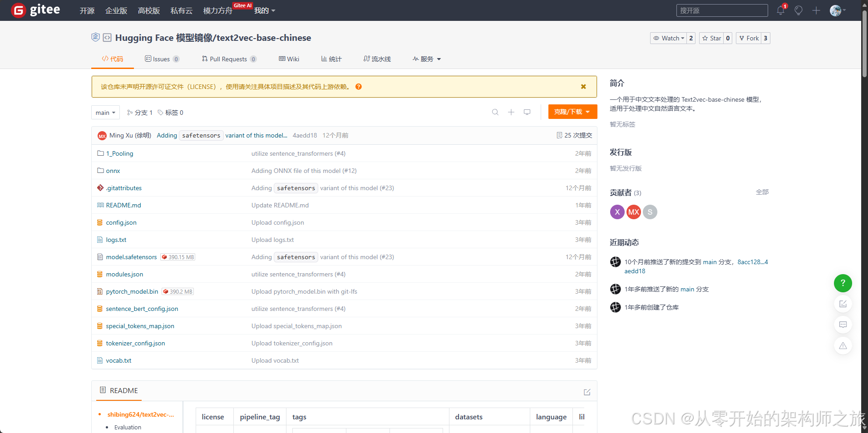The height and width of the screenshot is (433, 868).
Task: Switch to the Wiki tab
Action: coord(289,59)
